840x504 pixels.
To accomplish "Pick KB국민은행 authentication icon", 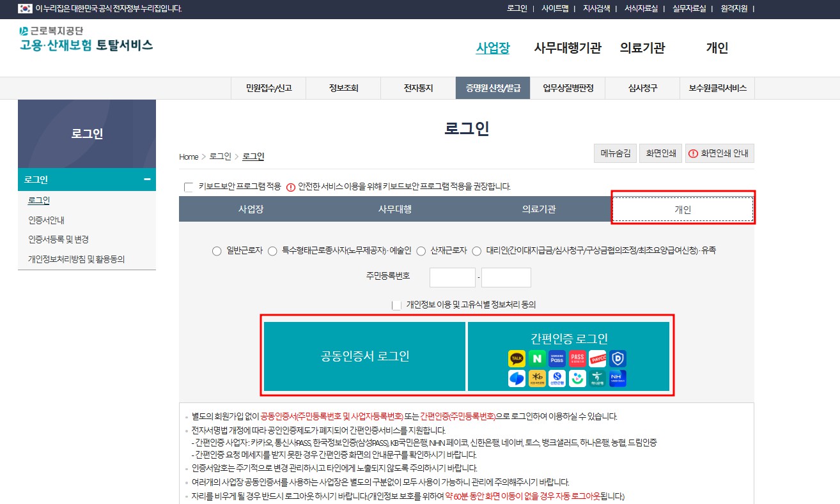I will [x=537, y=378].
